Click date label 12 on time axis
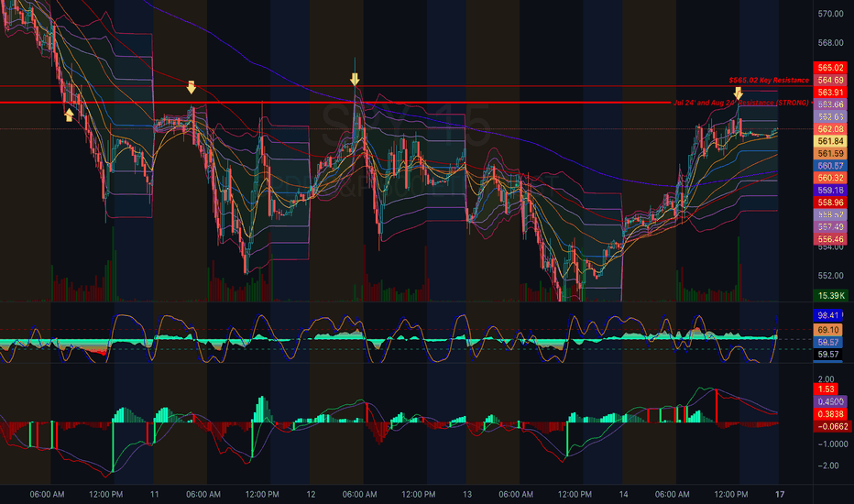This screenshot has height=504, width=854. 311,494
